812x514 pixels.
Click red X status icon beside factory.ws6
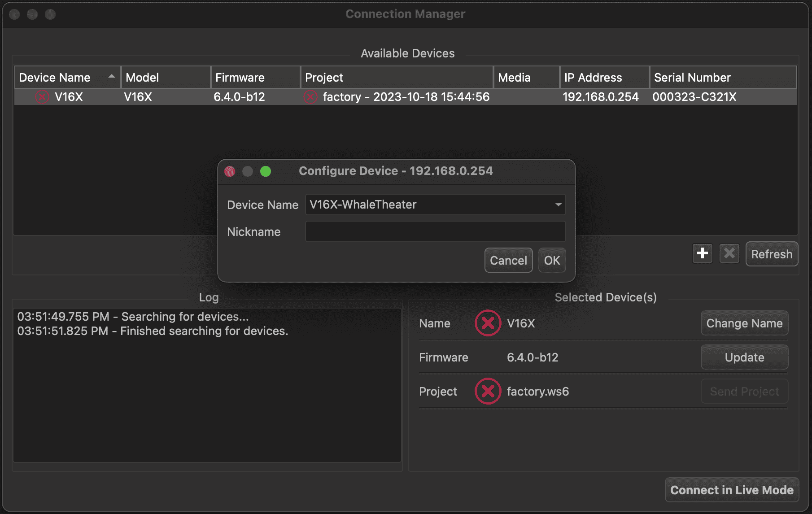[x=488, y=391]
